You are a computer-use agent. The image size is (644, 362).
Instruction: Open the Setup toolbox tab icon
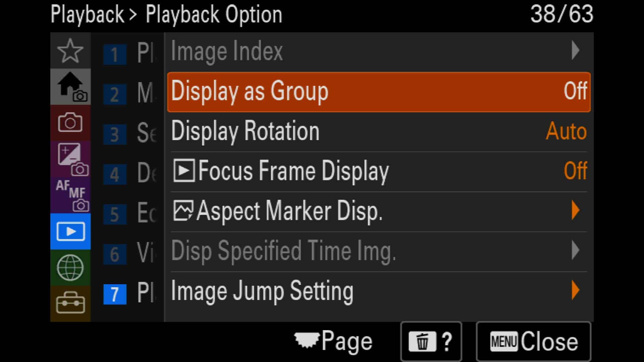[70, 303]
